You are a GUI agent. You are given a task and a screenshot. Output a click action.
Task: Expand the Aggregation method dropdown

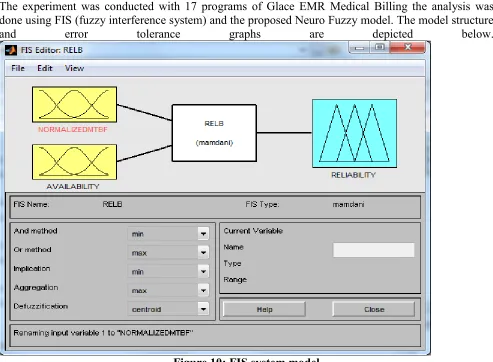(x=203, y=290)
